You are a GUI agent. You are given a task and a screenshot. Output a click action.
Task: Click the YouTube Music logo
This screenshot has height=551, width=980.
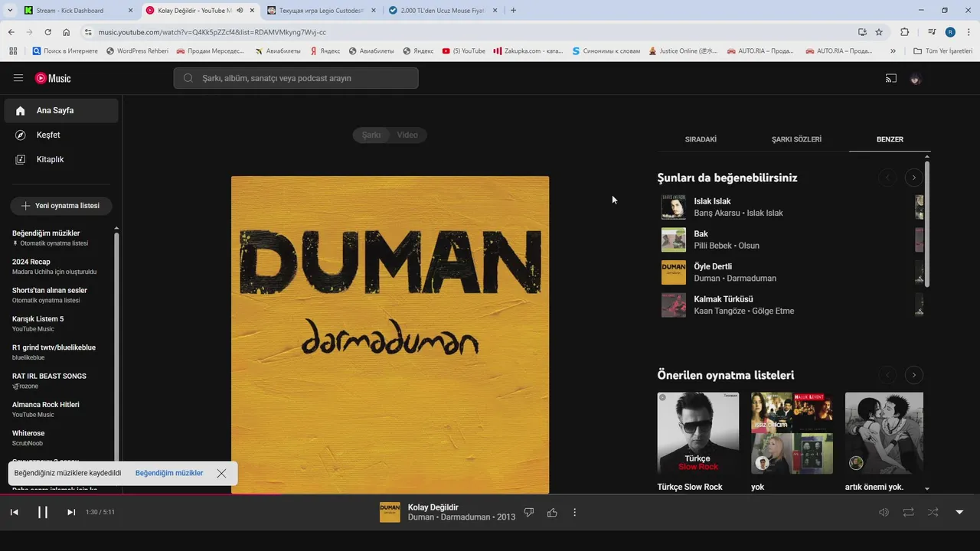53,78
